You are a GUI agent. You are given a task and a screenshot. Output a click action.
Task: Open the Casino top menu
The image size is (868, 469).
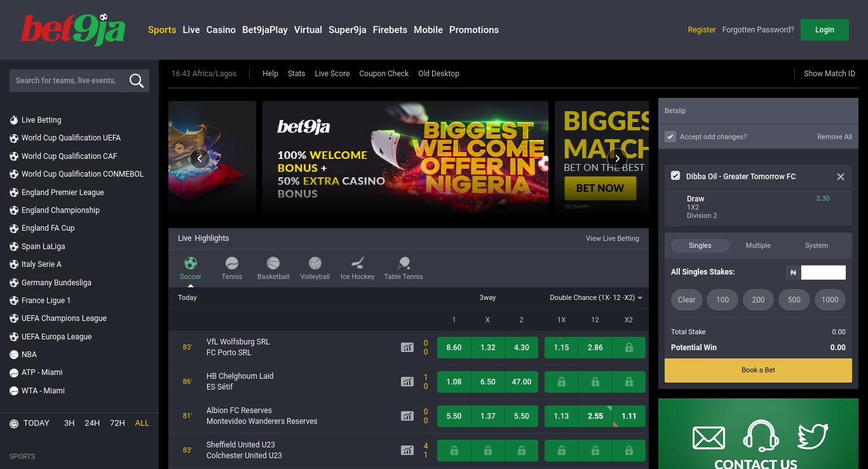[x=221, y=30]
